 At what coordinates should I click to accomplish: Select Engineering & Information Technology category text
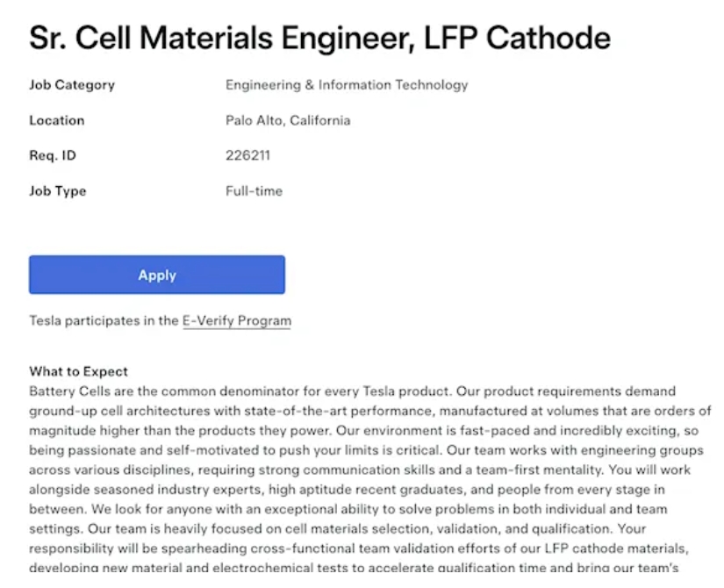[347, 85]
